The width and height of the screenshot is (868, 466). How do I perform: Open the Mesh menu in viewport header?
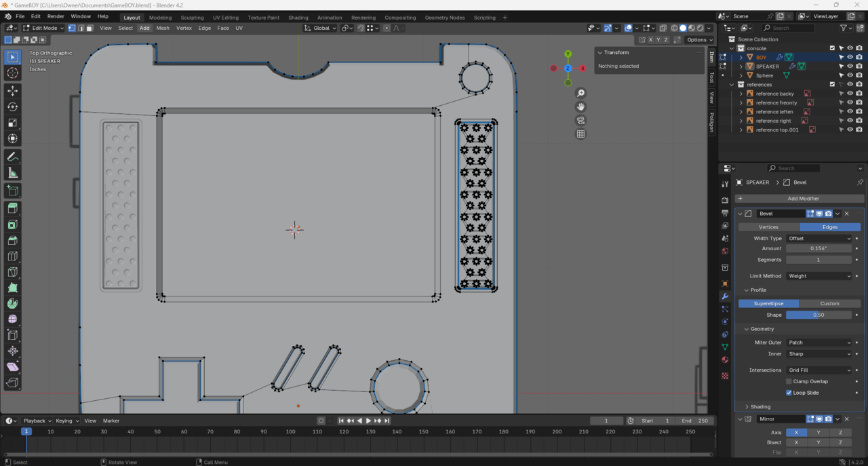(x=163, y=28)
